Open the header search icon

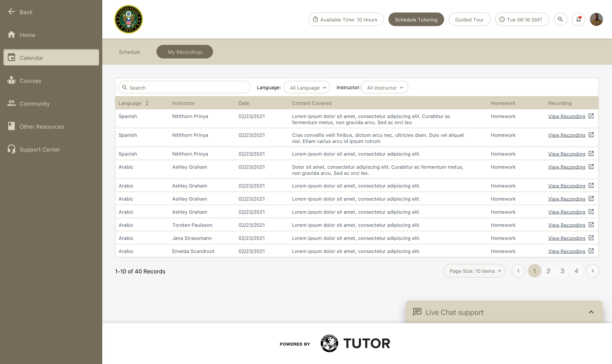click(560, 19)
